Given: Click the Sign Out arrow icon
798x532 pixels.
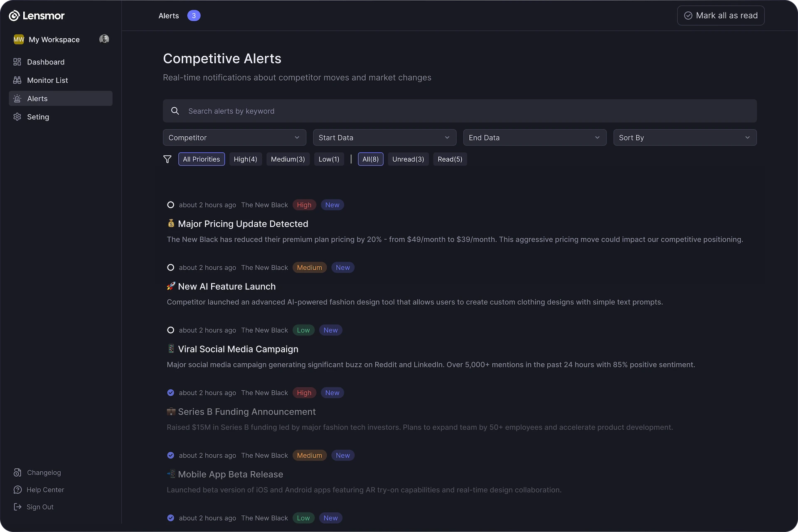Looking at the screenshot, I should pos(17,507).
